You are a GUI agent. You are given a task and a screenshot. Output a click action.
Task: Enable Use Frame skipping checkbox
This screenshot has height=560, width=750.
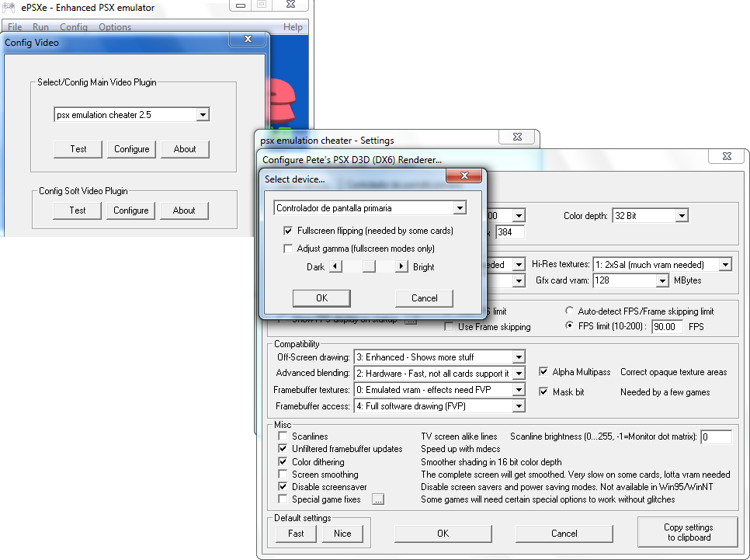pos(449,327)
